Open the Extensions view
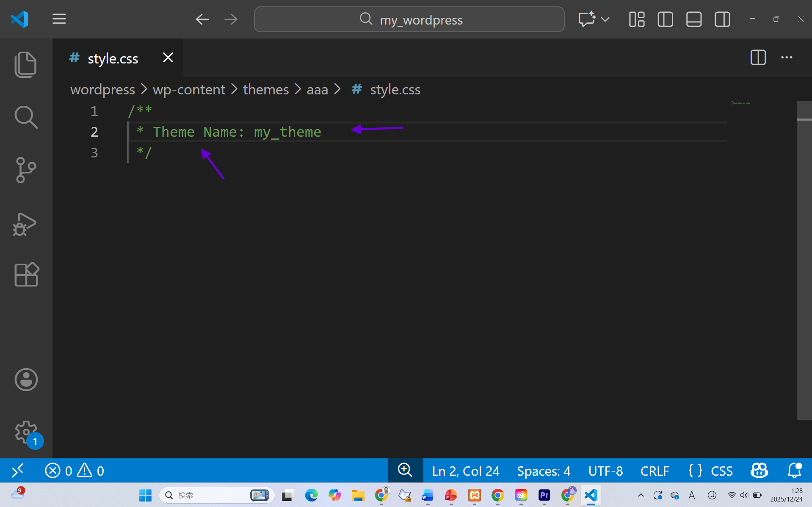 coord(26,274)
